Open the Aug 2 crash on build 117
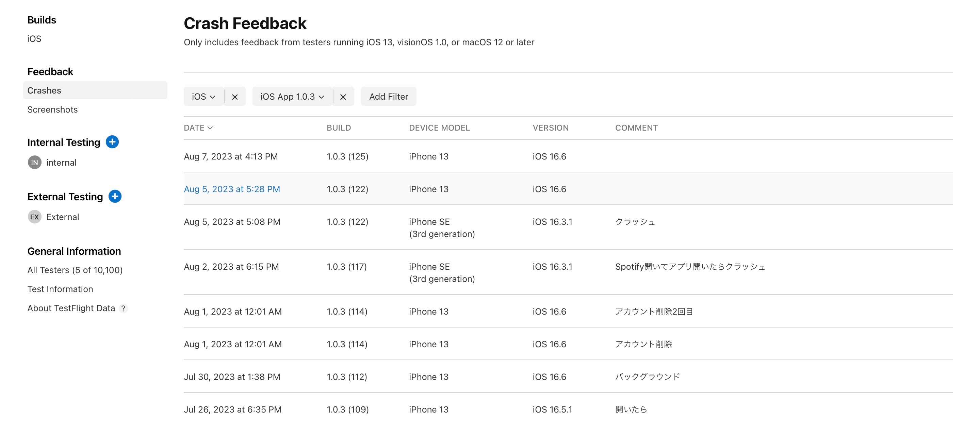 (x=231, y=267)
